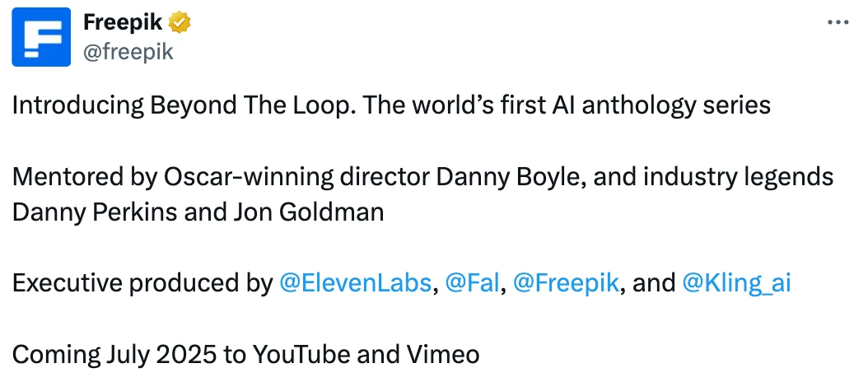Screen dimensions: 868x382
Task: Click the Freepik profile avatar logo
Action: (41, 37)
